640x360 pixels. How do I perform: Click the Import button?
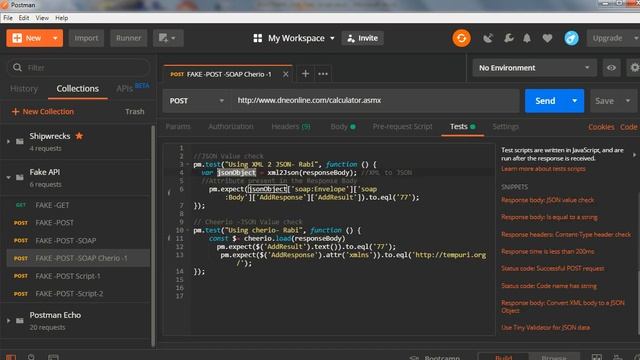pos(86,38)
